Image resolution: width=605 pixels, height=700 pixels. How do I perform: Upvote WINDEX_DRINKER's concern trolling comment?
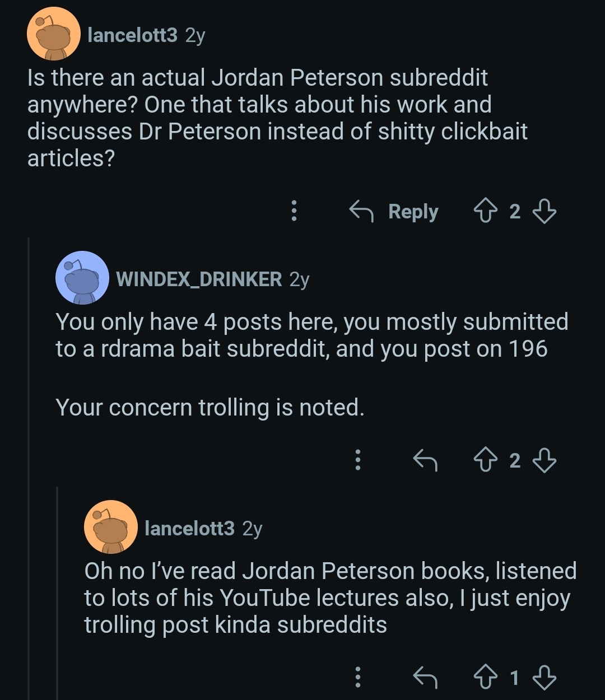pos(486,460)
